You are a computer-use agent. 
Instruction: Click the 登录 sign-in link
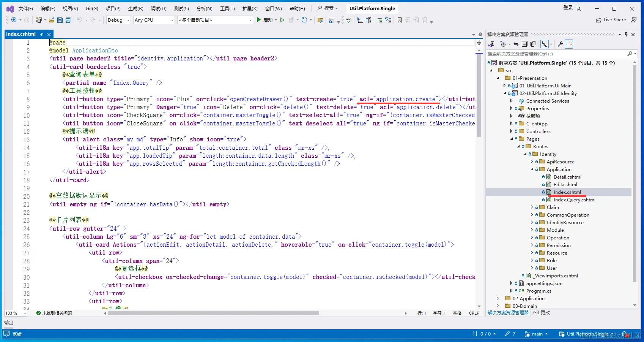568,8
